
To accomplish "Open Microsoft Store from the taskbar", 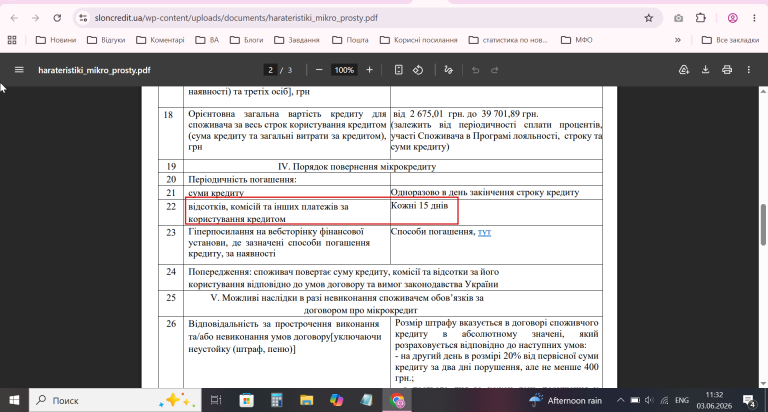I will click(x=246, y=400).
